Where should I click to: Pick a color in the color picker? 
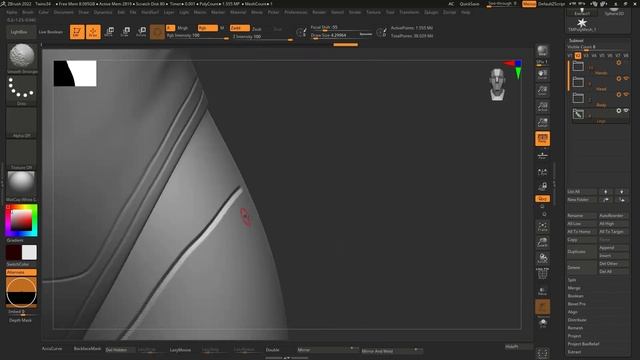[21, 220]
